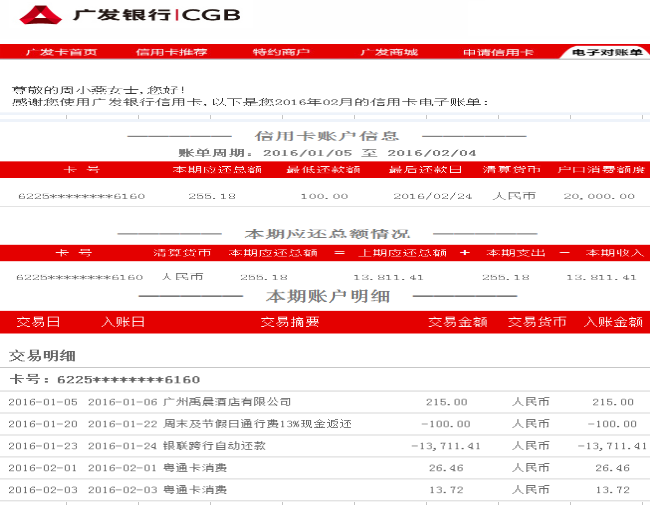Screen dimensions: 650x505
Task: Click the 信用卡账户信息 section heading
Action: [x=327, y=136]
